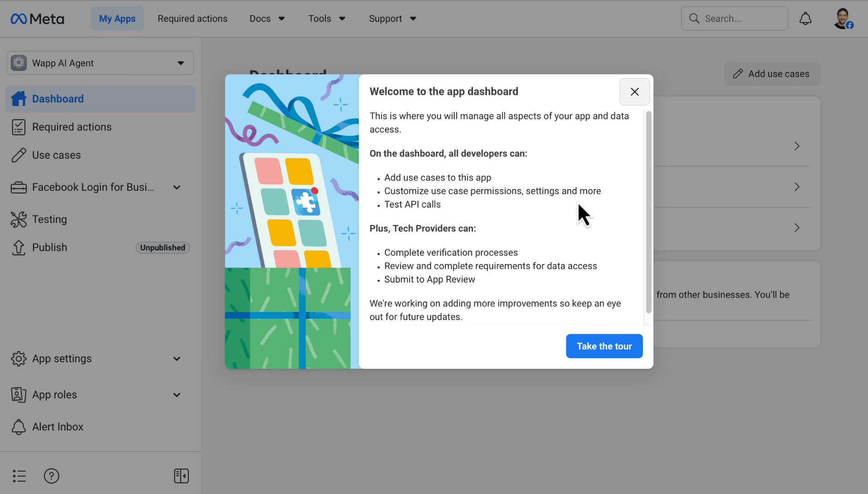This screenshot has height=494, width=868.
Task: Click the Wapp AI Agent app icon
Action: coord(19,63)
